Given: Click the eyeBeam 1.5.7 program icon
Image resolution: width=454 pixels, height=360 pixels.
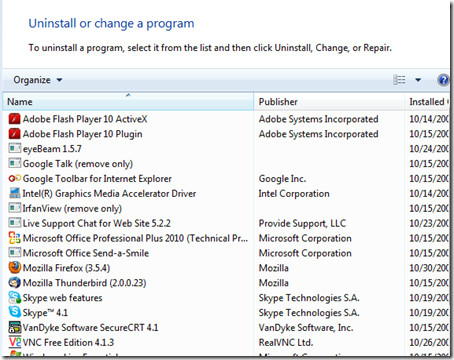Looking at the screenshot, I should pos(14,149).
